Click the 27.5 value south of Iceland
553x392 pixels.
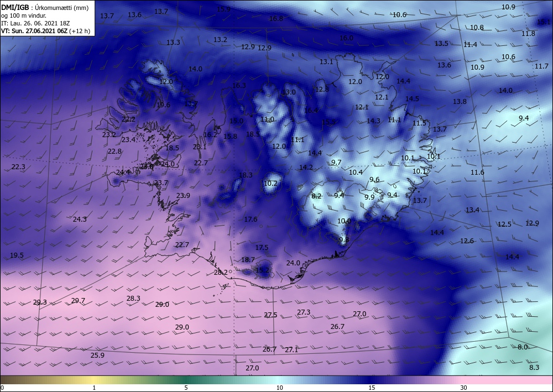tap(270, 315)
